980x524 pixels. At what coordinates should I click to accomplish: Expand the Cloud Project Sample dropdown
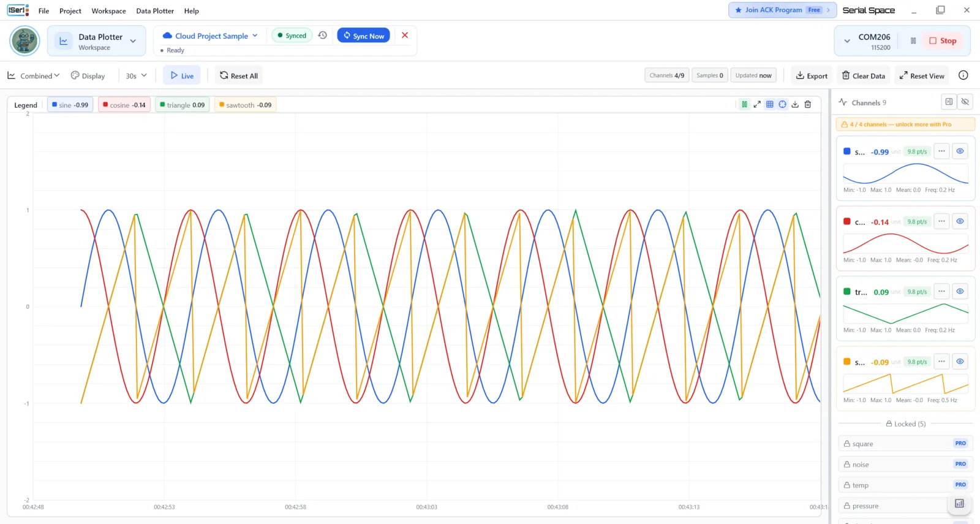[x=210, y=36]
